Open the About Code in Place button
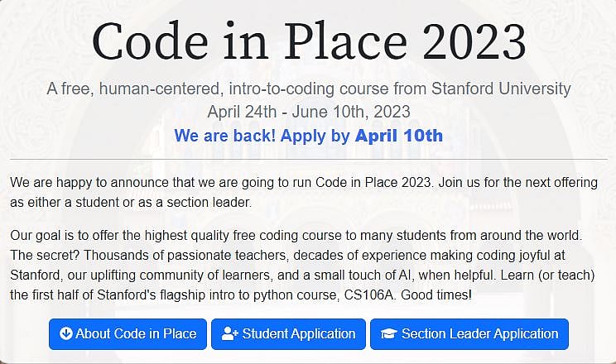Viewport: 616px width, 364px height. pos(128,334)
